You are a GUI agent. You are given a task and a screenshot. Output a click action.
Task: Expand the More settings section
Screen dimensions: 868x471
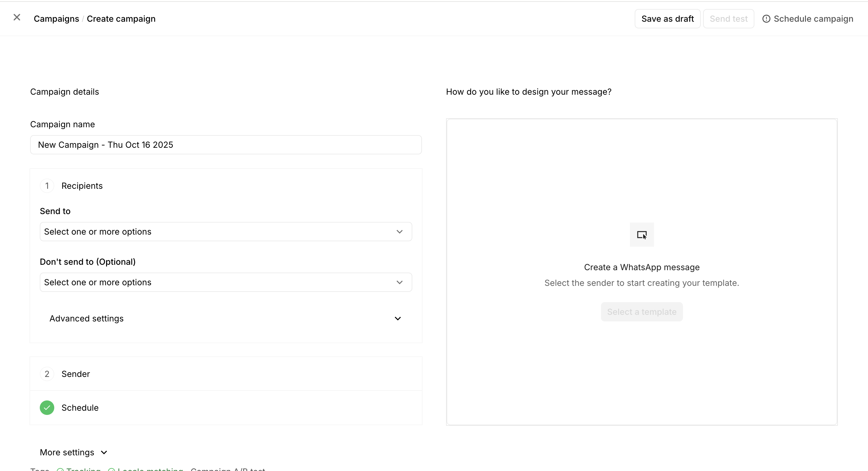tap(74, 453)
